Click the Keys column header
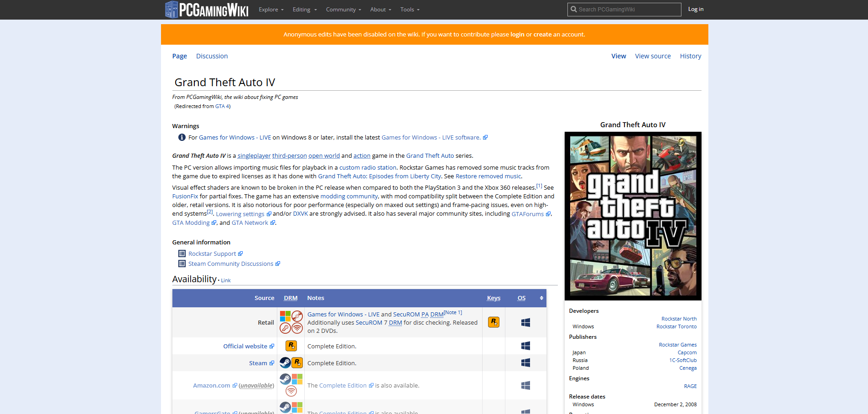Screen dimensions: 868x414 tap(494, 298)
